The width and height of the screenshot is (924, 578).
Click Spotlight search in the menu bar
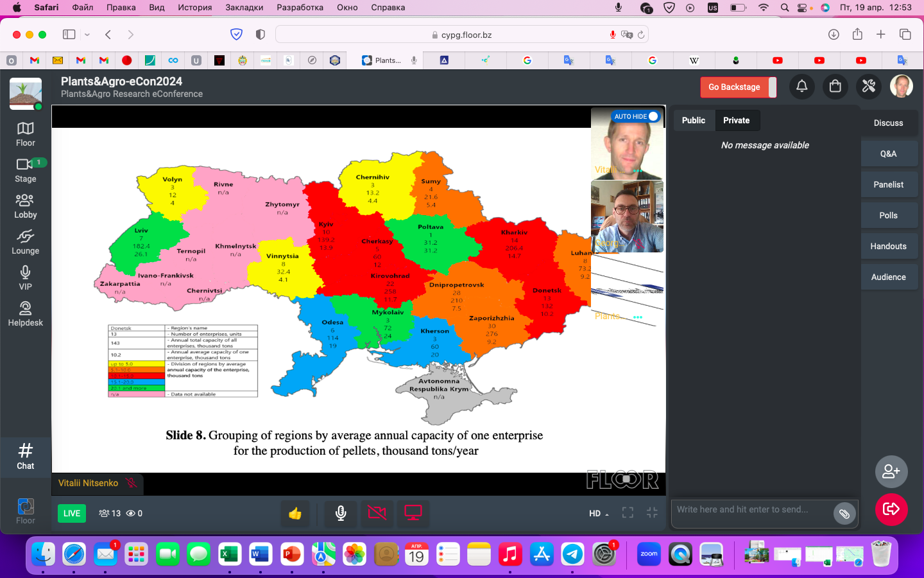[x=784, y=8]
